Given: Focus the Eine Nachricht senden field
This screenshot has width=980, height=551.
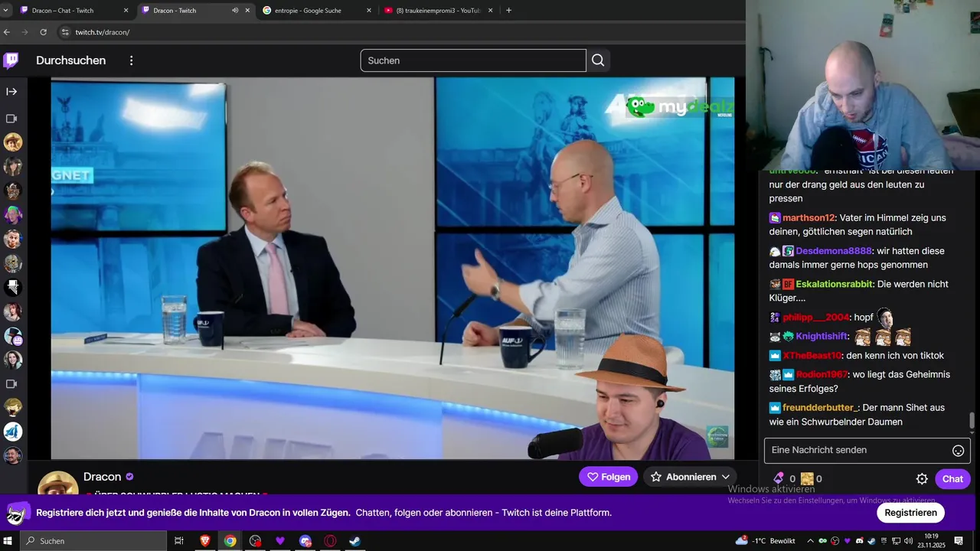Looking at the screenshot, I should (856, 451).
